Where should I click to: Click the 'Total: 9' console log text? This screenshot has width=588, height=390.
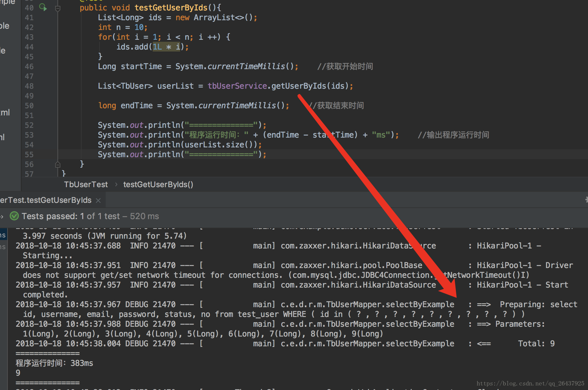click(x=536, y=343)
